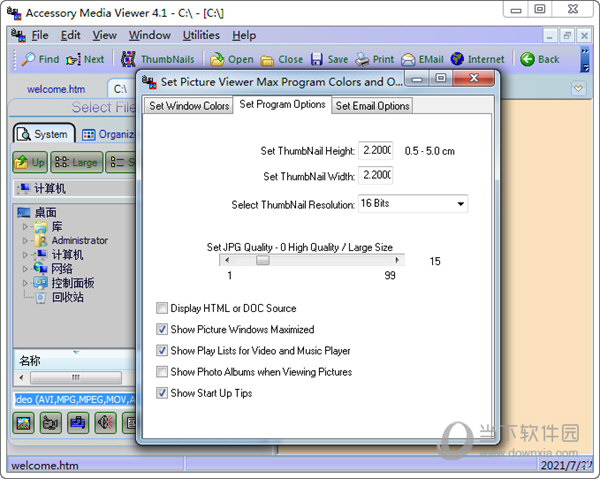Open the ThumbNails film-strip toolbar icon

point(129,59)
